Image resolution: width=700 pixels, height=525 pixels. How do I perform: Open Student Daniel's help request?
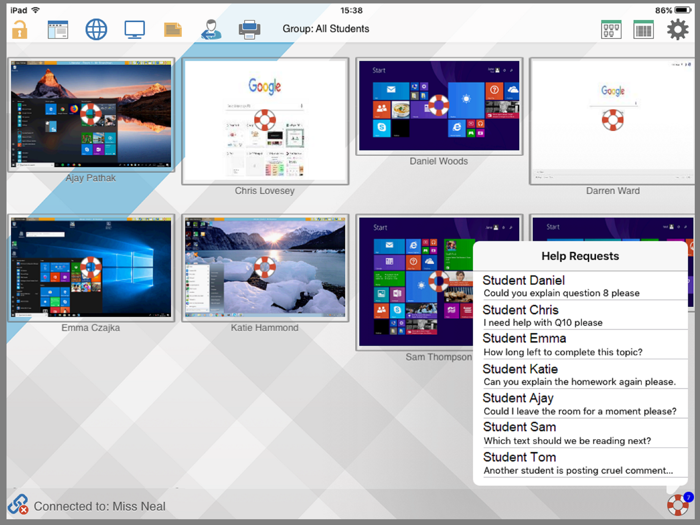[580, 286]
